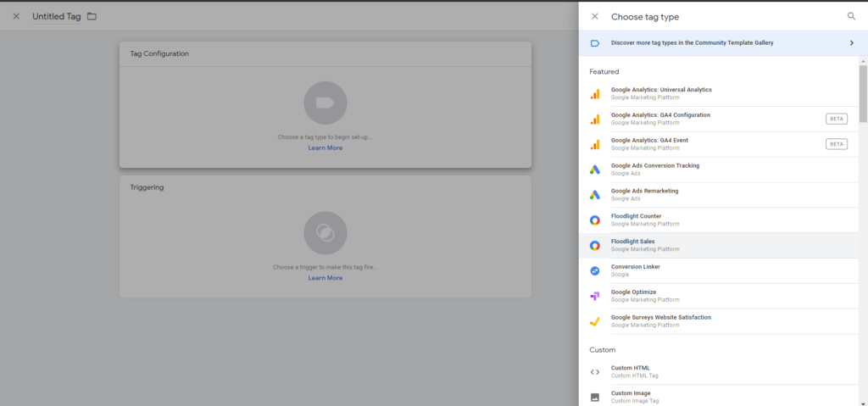Click the trigger circles icon in Triggering
This screenshot has width=868, height=406.
[x=325, y=232]
